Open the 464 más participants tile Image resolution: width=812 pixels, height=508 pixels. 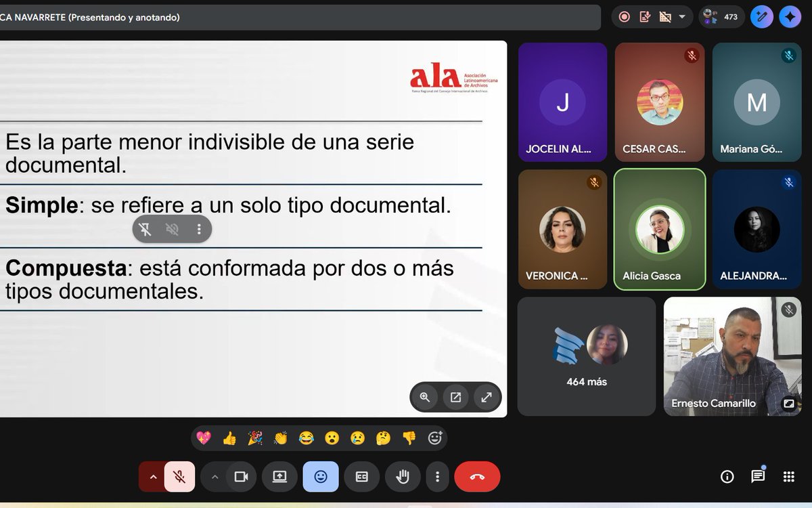587,356
